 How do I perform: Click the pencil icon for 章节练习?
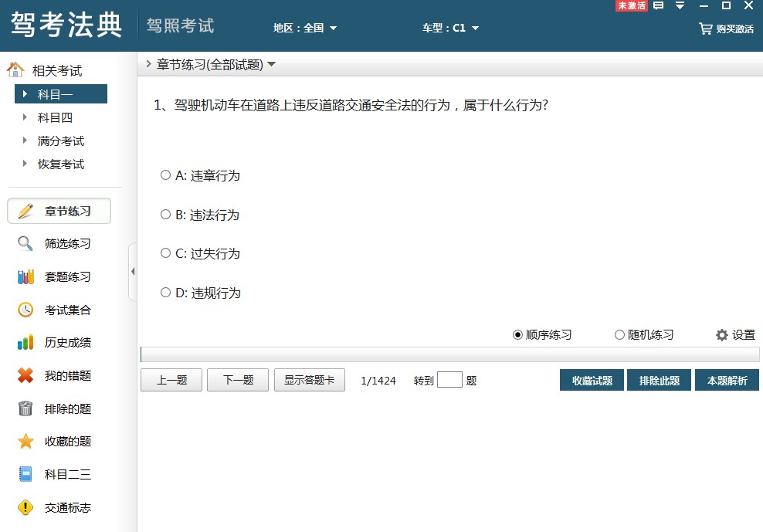point(25,211)
